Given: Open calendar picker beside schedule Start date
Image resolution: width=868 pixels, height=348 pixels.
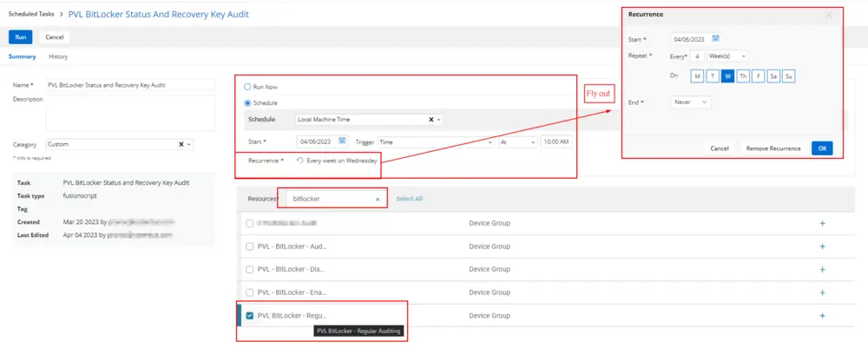Looking at the screenshot, I should [342, 141].
